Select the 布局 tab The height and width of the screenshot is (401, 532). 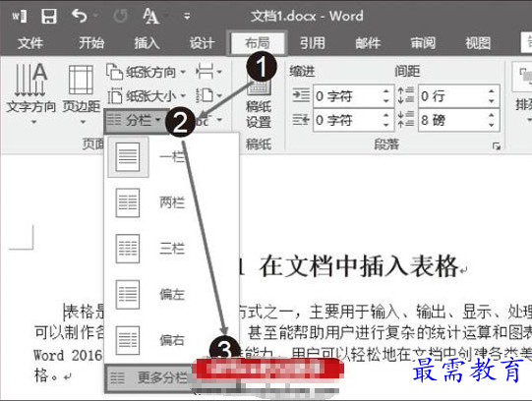(258, 43)
